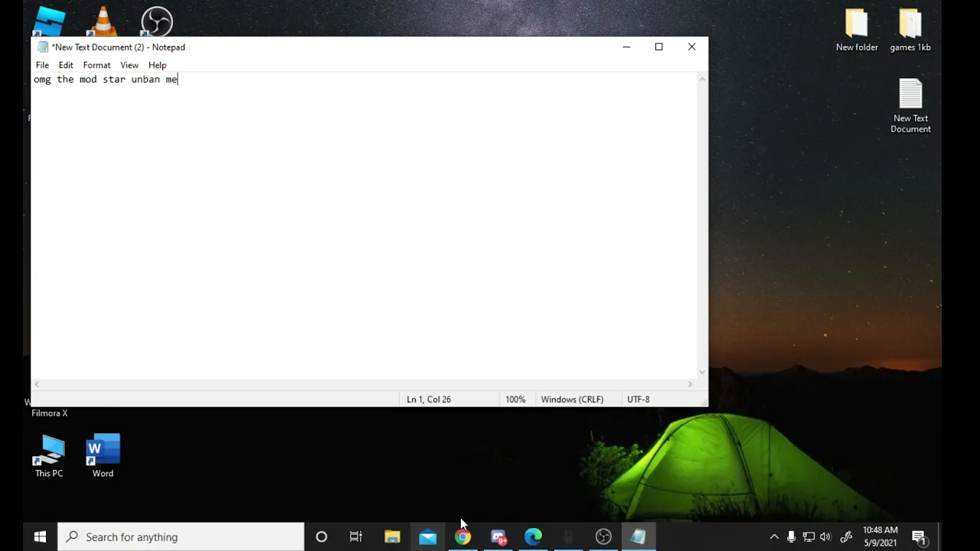This screenshot has height=551, width=980.
Task: Click the vertical scrollbar down arrow in Notepad
Action: pos(702,373)
